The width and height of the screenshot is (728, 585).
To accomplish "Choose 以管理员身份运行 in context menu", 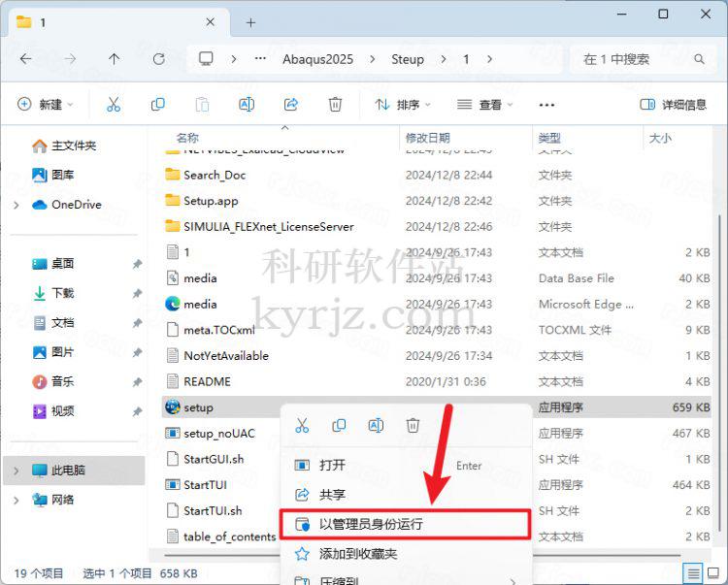I will tap(405, 524).
